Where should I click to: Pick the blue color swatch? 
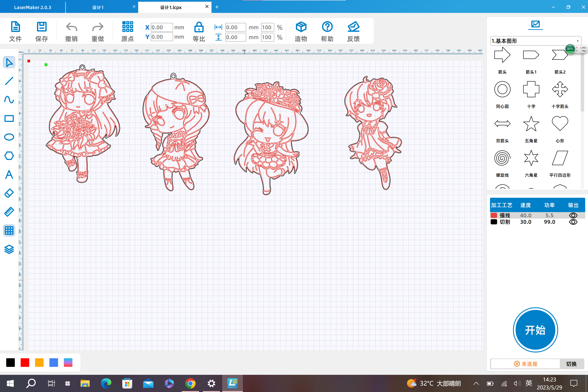tap(54, 363)
